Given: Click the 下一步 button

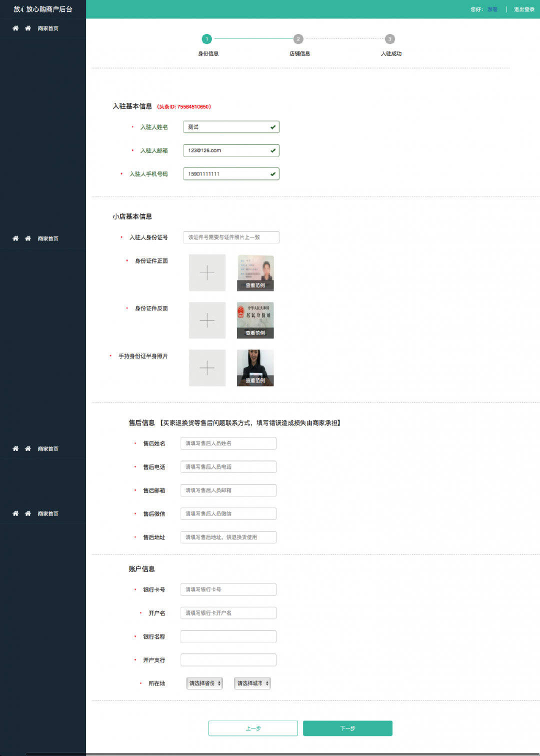Looking at the screenshot, I should [x=347, y=728].
